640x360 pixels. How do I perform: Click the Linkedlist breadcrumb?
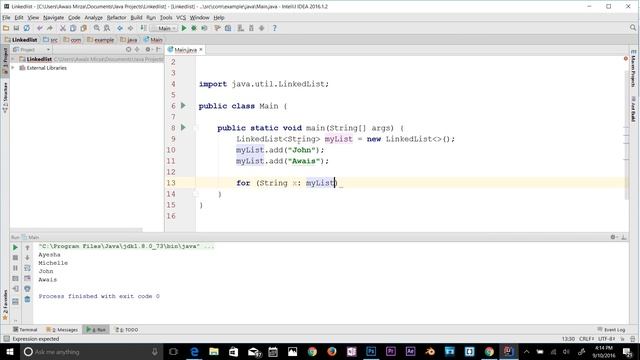coord(21,40)
